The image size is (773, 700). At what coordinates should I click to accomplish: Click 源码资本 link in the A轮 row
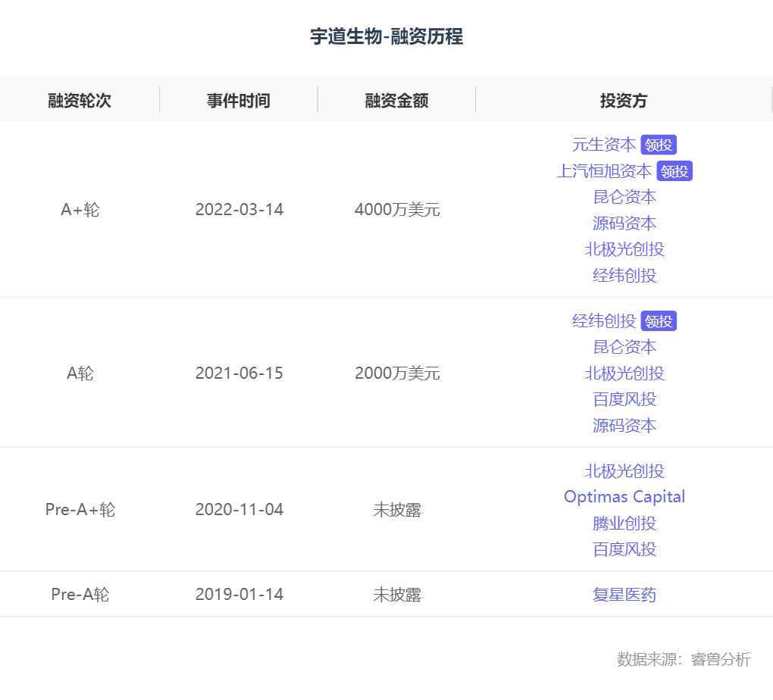tap(624, 426)
